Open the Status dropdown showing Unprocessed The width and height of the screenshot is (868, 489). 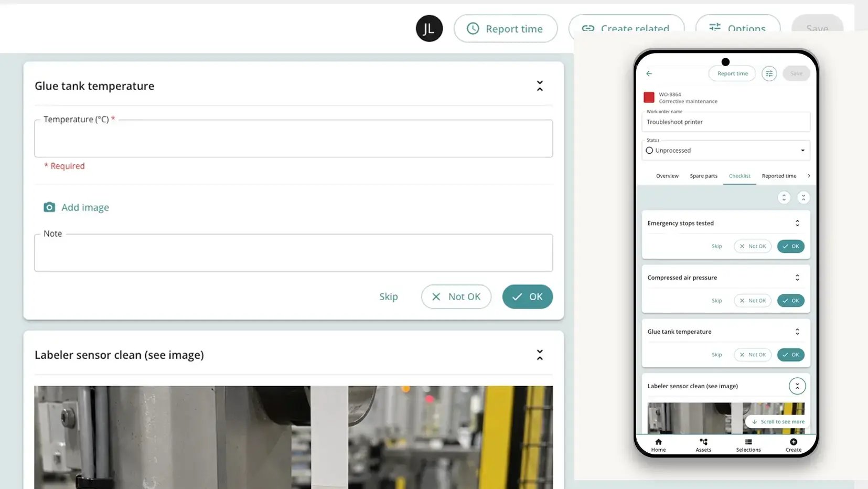(726, 150)
